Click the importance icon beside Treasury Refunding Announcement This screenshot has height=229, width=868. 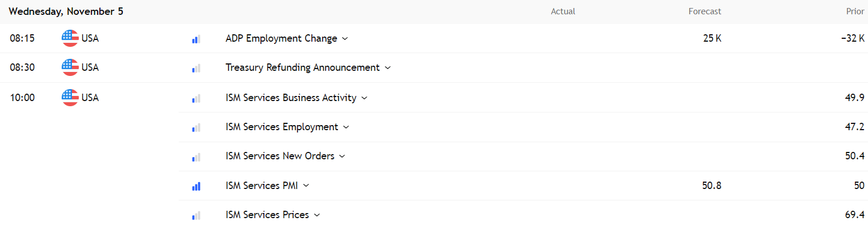(x=196, y=68)
